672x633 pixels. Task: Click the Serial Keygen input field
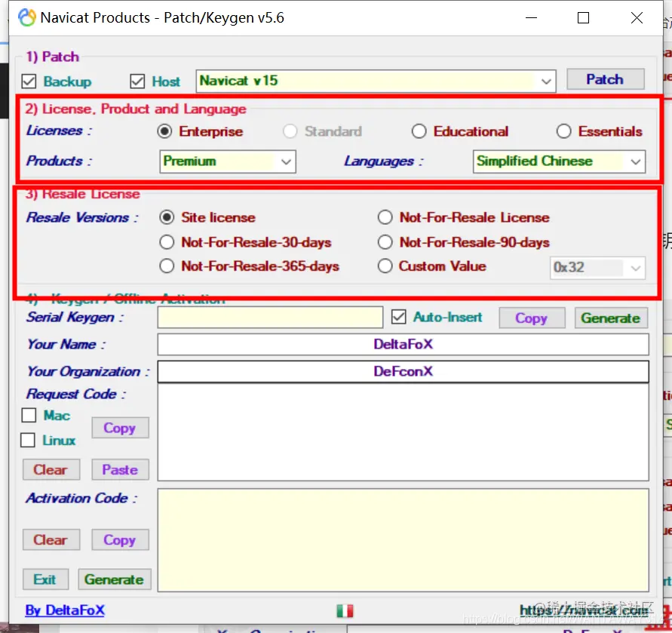click(270, 318)
